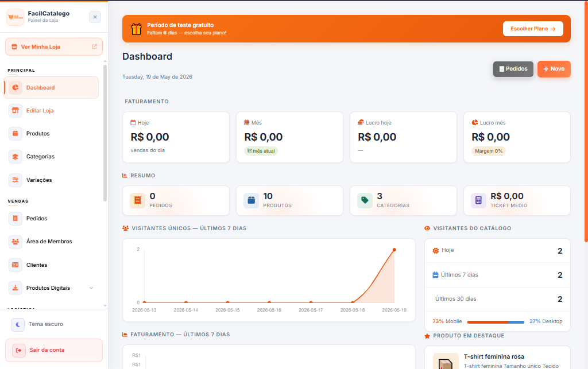The width and height of the screenshot is (588, 369).
Task: Click the Editar Loja storefront icon
Action: pyautogui.click(x=16, y=111)
